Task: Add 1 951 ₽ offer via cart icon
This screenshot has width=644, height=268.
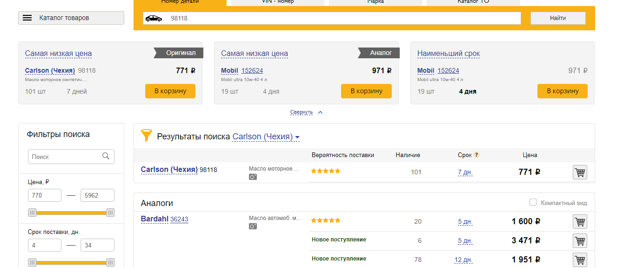Action: tap(580, 260)
